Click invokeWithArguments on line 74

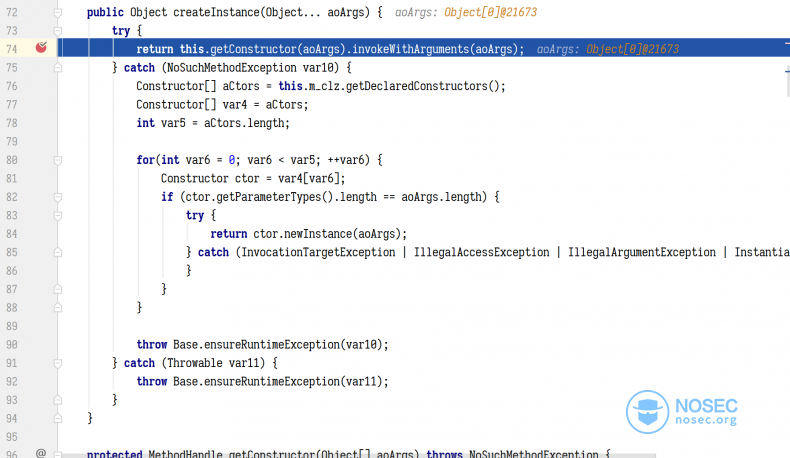point(410,49)
